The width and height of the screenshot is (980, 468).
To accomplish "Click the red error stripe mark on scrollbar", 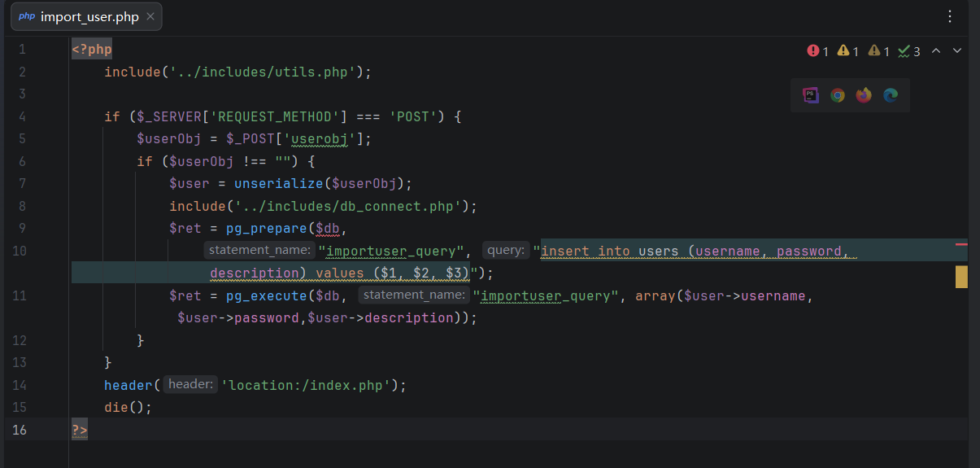I will (961, 243).
